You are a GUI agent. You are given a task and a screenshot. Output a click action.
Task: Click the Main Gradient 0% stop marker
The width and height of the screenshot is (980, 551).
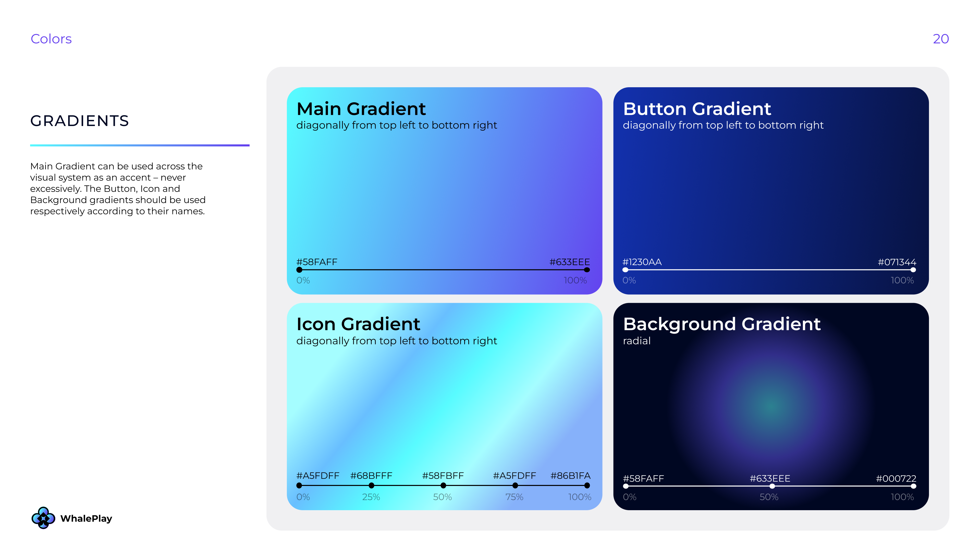click(x=299, y=270)
